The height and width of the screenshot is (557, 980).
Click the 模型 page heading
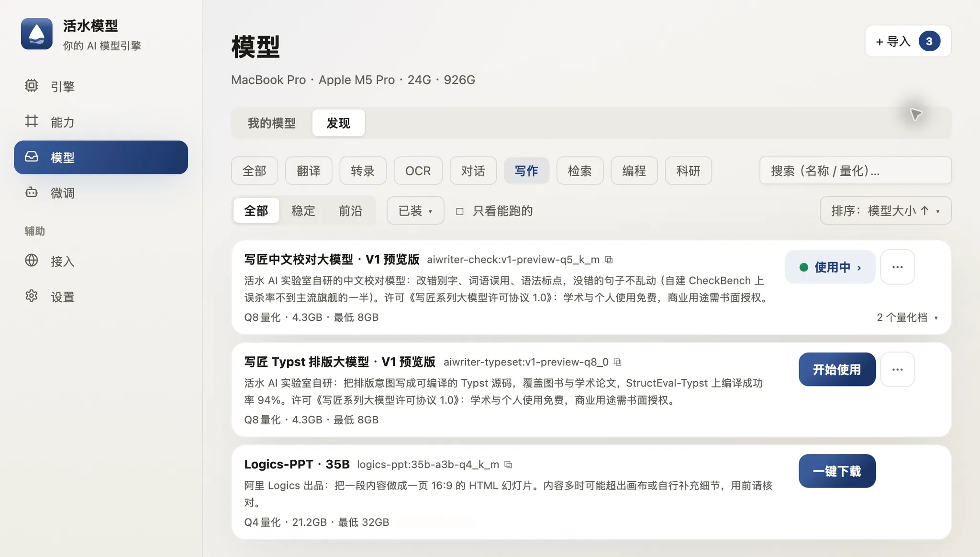pyautogui.click(x=256, y=46)
